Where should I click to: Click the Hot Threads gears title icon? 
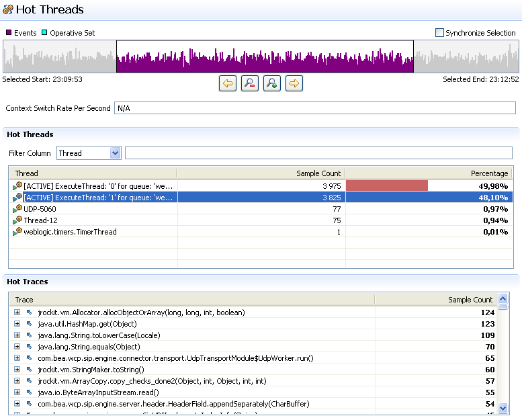(8, 9)
